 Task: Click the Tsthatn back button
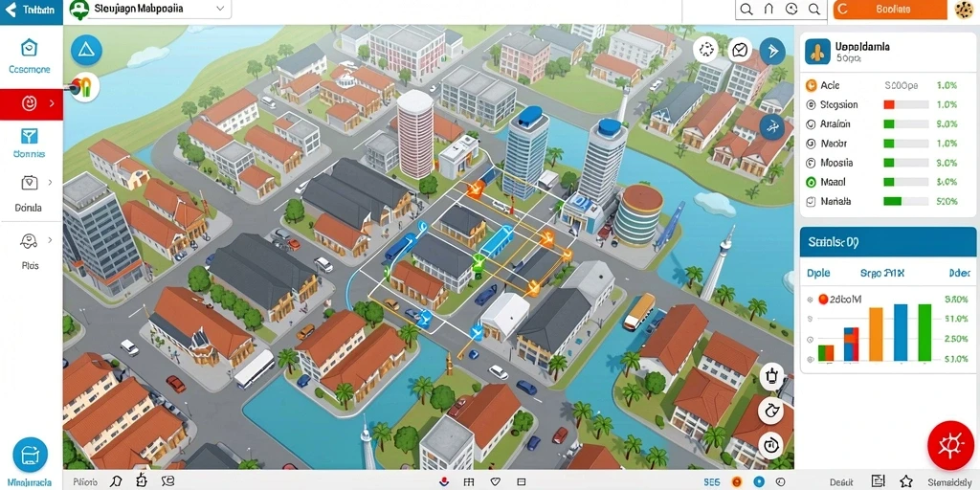point(32,11)
